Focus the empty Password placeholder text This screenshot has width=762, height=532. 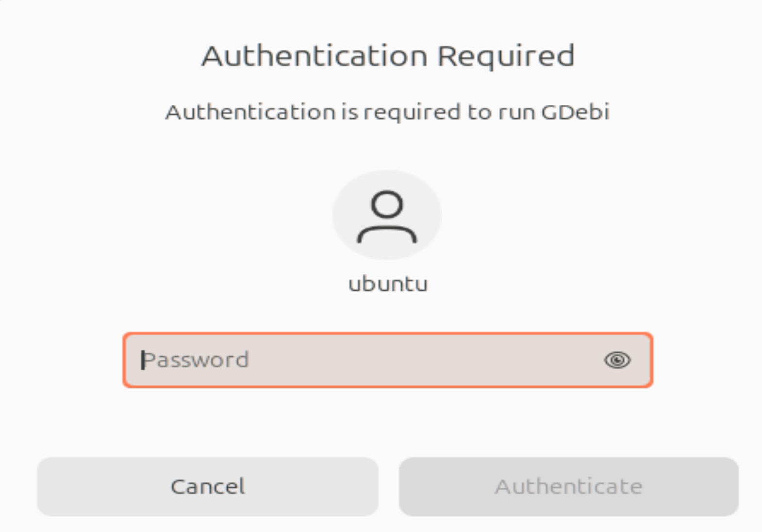coord(196,360)
